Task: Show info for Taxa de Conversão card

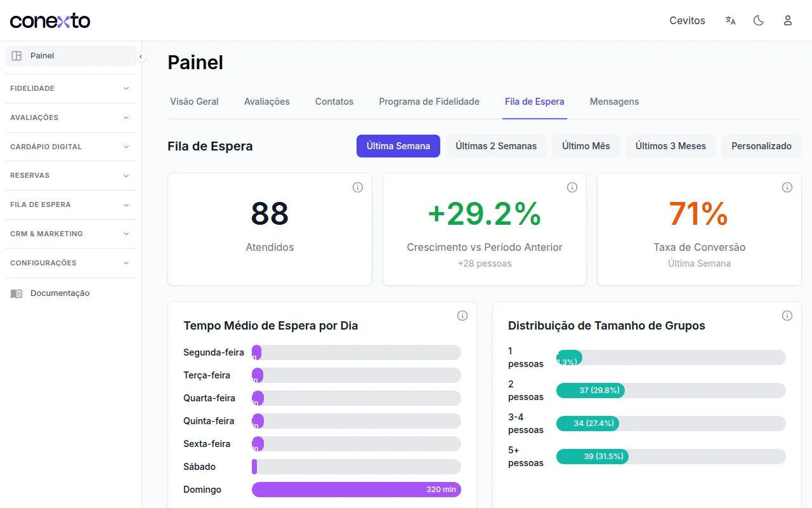Action: (x=787, y=187)
